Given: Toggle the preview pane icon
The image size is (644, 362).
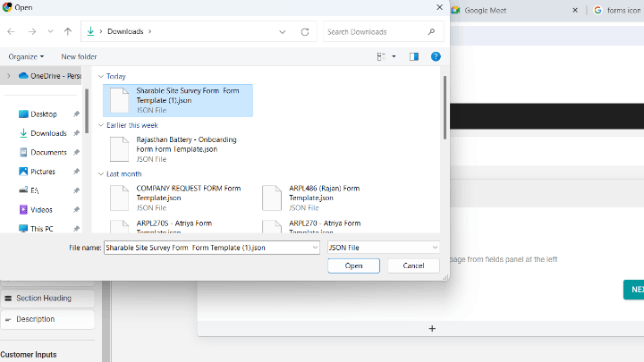Looking at the screenshot, I should [414, 56].
